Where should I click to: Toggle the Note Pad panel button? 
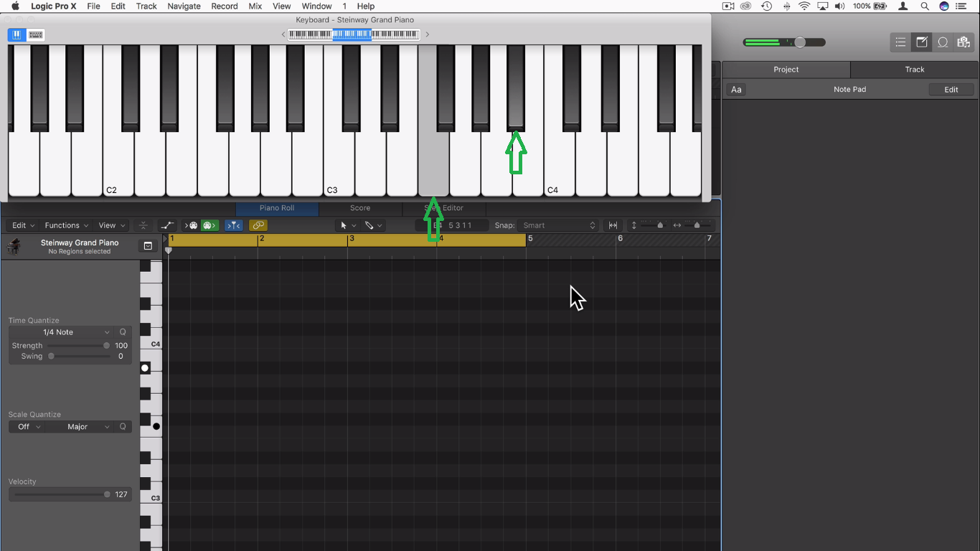(x=922, y=42)
